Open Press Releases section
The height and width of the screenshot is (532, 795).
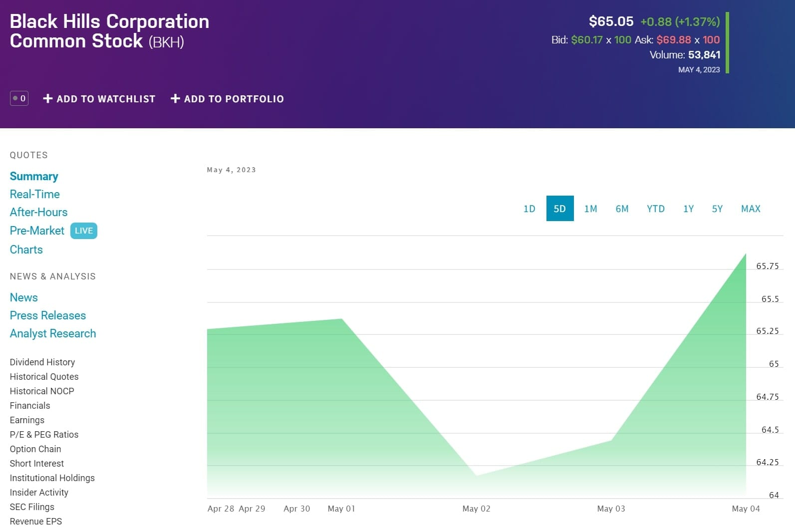point(48,315)
